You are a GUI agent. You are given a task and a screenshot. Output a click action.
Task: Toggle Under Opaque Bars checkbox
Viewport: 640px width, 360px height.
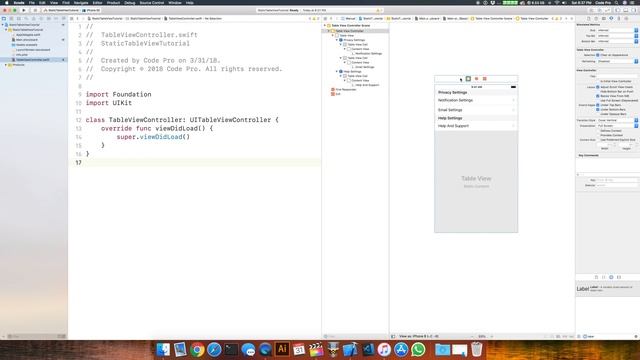pos(598,114)
